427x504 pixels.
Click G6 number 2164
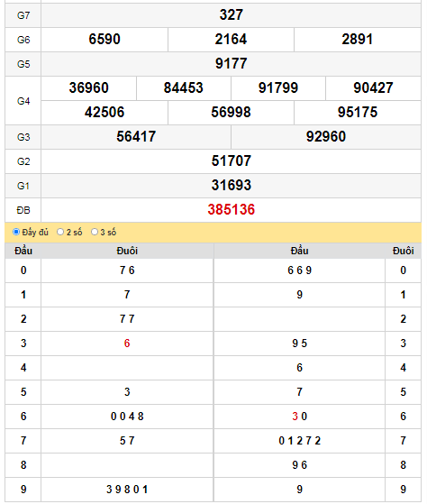click(231, 39)
